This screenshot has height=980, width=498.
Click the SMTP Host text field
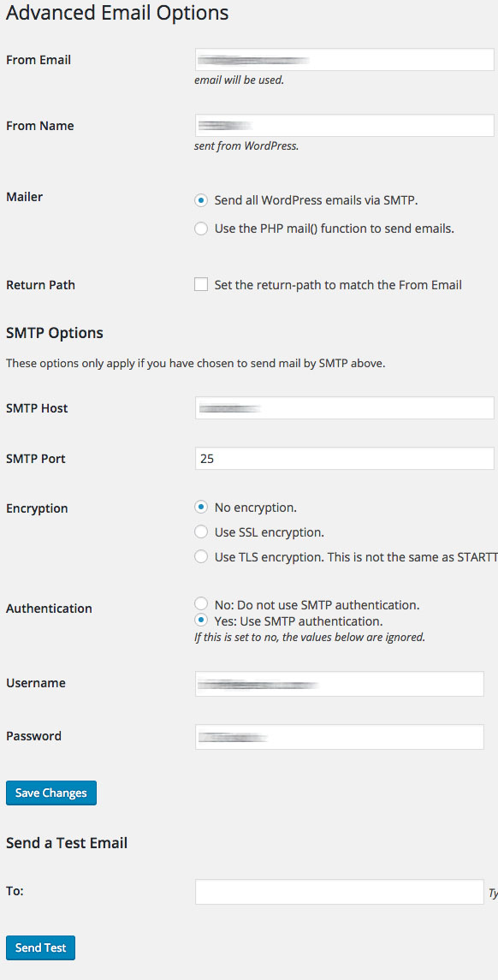[345, 407]
